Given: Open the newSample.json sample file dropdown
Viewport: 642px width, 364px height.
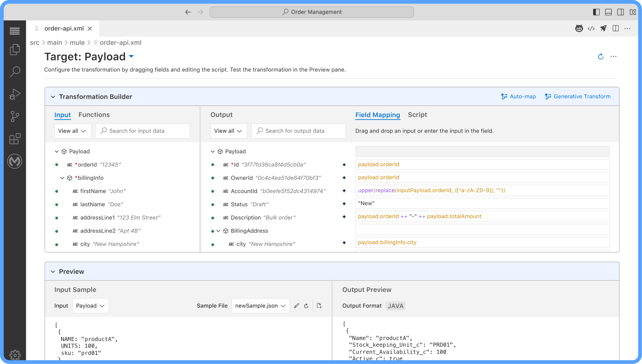Looking at the screenshot, I should (x=260, y=306).
